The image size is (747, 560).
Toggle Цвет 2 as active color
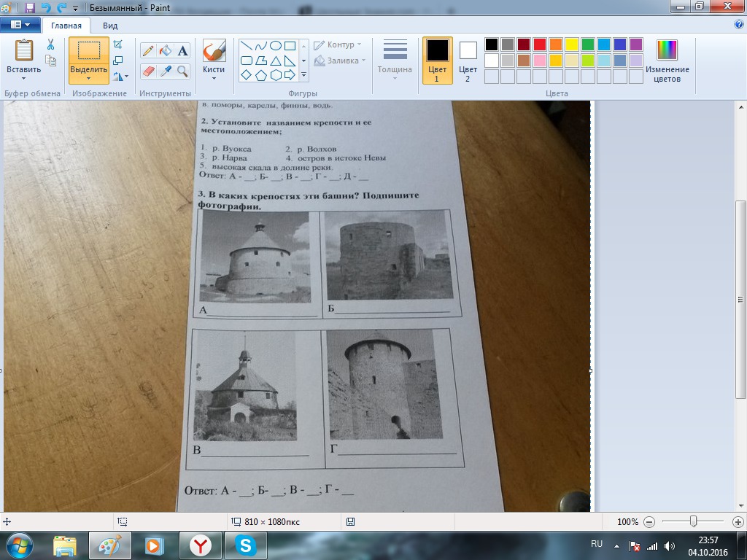click(x=468, y=60)
